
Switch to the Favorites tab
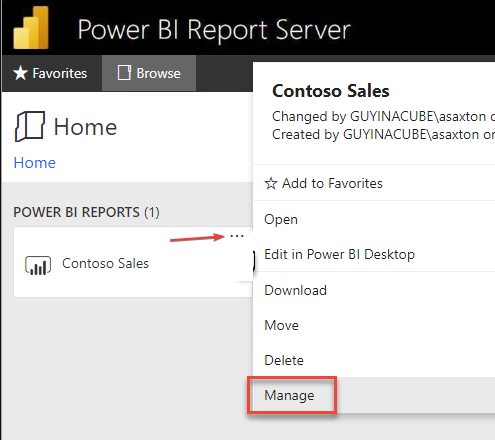[52, 73]
